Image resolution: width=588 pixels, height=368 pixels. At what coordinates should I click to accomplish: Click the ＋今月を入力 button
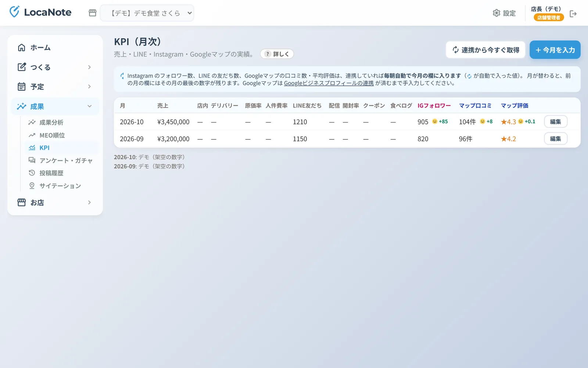coord(555,50)
